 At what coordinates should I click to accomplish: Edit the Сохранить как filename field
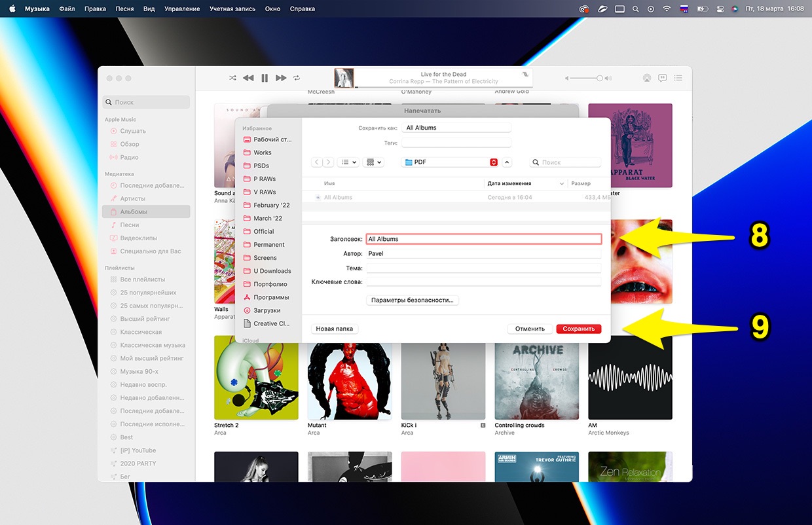457,128
